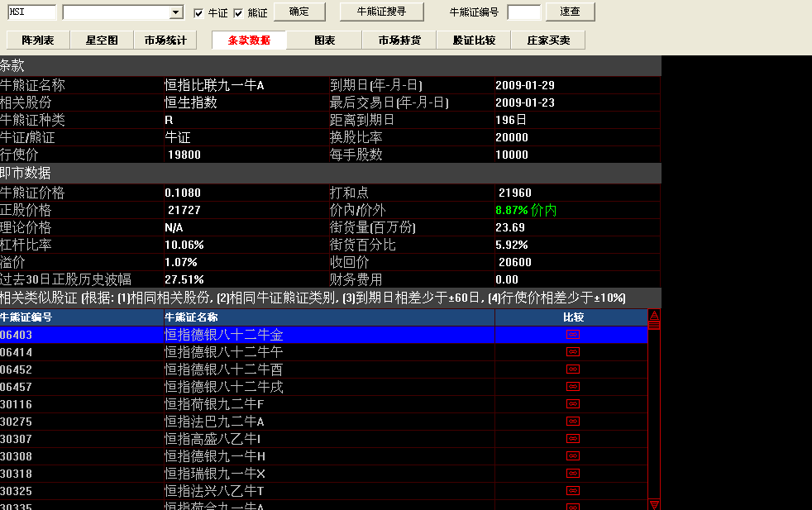Click compare icon for warrant 30116
The width and height of the screenshot is (812, 510).
(572, 404)
